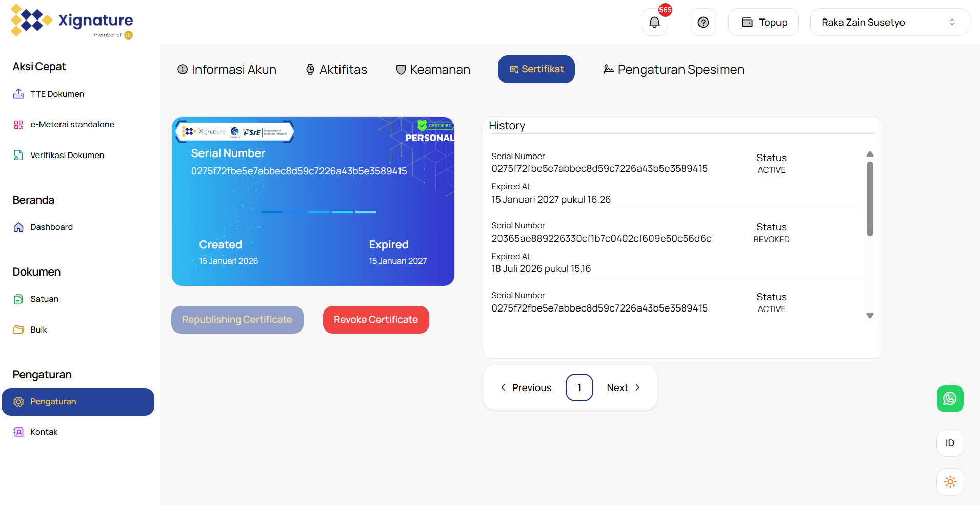This screenshot has width=980, height=505.
Task: Toggle light theme sun button
Action: click(x=950, y=482)
